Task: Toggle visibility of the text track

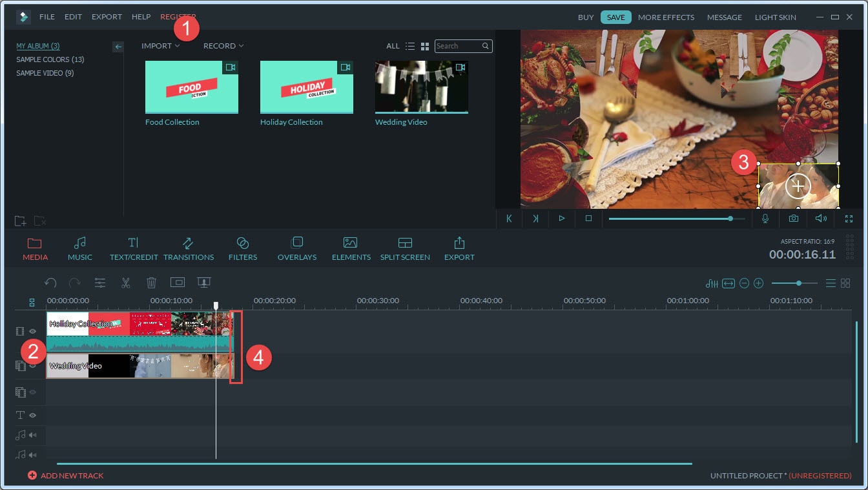Action: tap(32, 415)
